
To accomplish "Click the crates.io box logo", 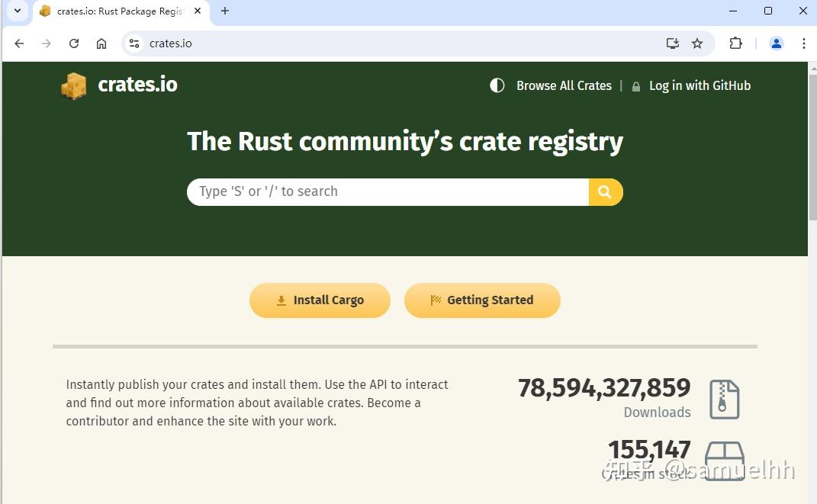I will click(73, 85).
